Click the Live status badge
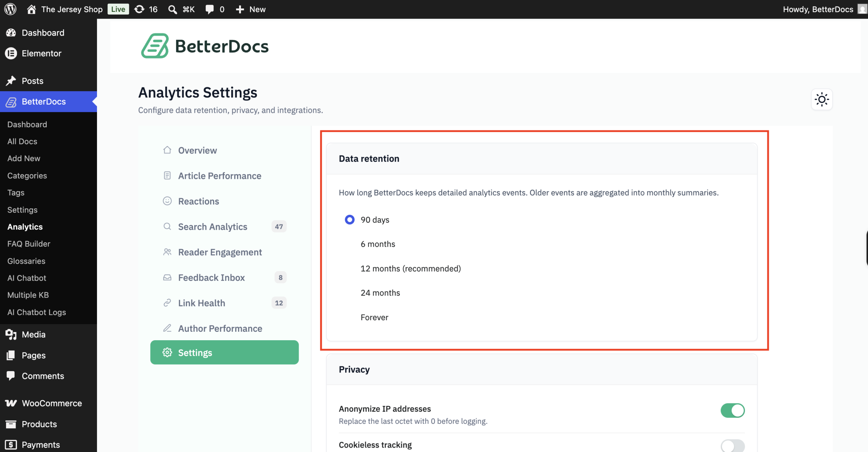 118,9
